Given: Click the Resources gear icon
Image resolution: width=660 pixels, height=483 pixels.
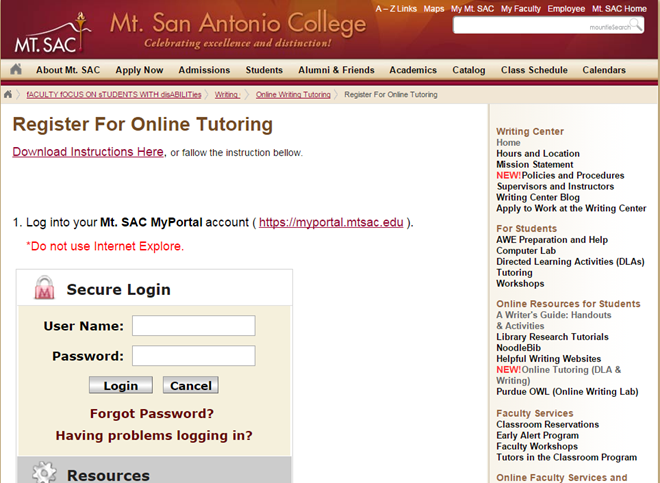Looking at the screenshot, I should coord(44,472).
